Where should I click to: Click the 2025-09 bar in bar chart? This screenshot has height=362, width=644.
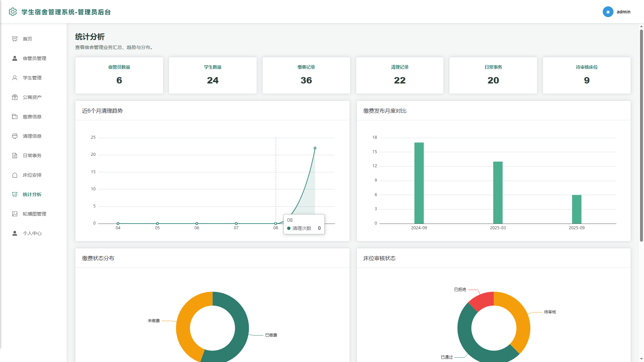[577, 209]
